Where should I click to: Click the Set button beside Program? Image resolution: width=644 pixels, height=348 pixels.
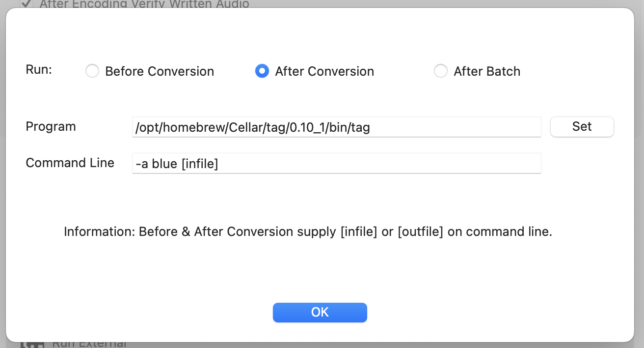point(582,127)
